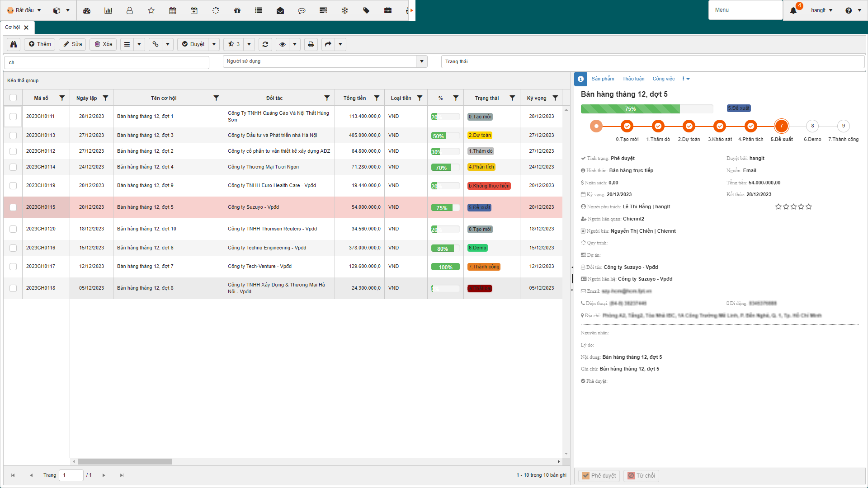Expand the eye view dropdown arrow
The width and height of the screenshot is (868, 488).
pyautogui.click(x=295, y=44)
